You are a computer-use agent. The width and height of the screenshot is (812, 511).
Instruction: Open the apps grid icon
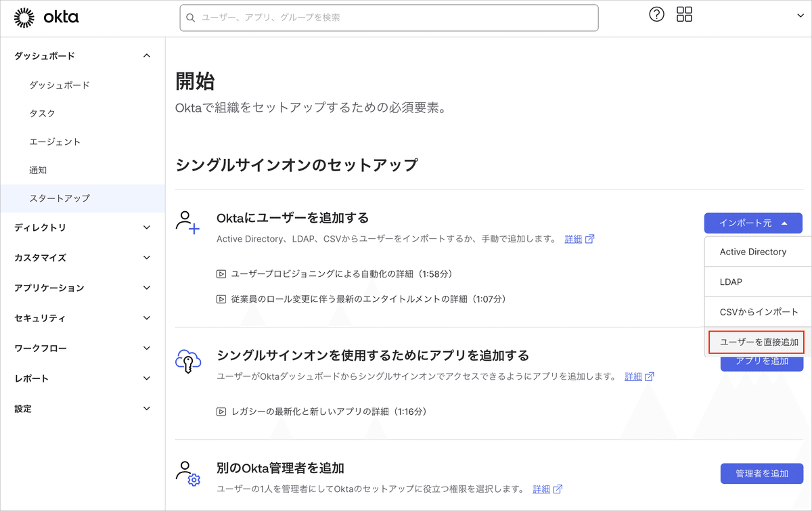(x=684, y=14)
